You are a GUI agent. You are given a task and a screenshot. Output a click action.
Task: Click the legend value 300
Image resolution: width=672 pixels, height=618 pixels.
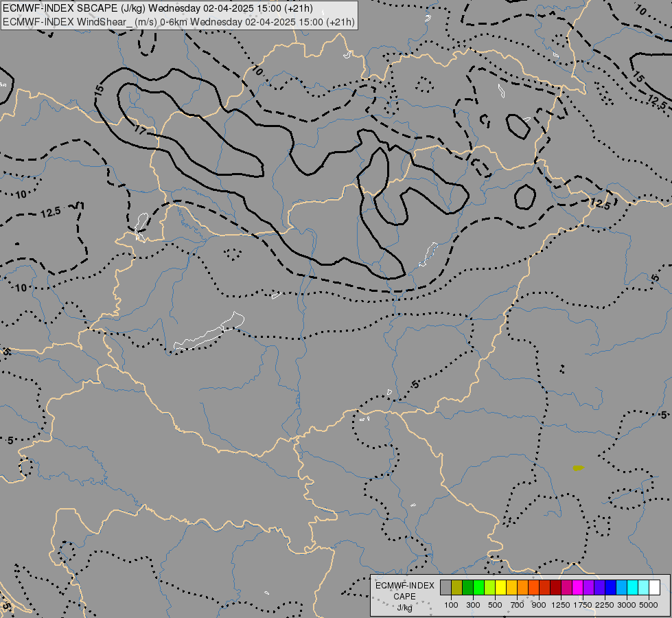473,605
